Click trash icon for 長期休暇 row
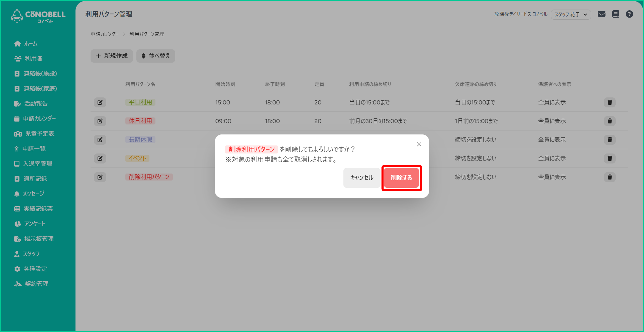This screenshot has height=332, width=644. 610,140
